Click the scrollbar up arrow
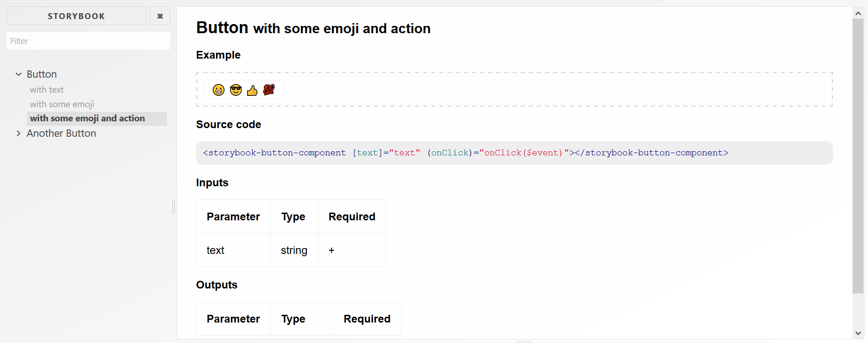Screen dimensions: 868x343 point(858,13)
